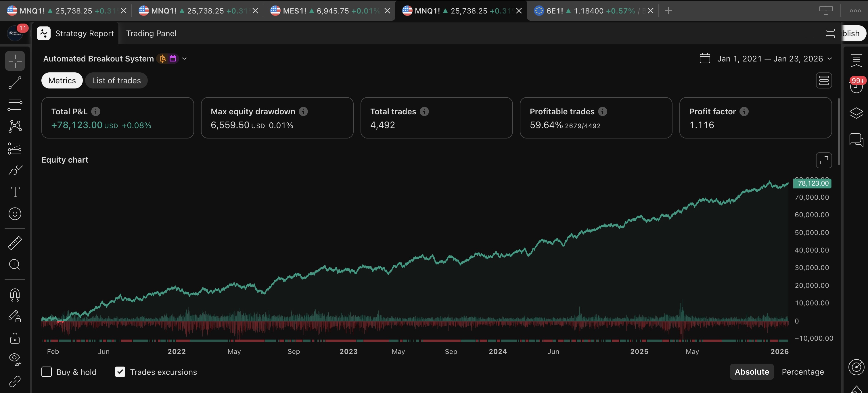
Task: Select the ruler measure tool
Action: click(x=15, y=243)
